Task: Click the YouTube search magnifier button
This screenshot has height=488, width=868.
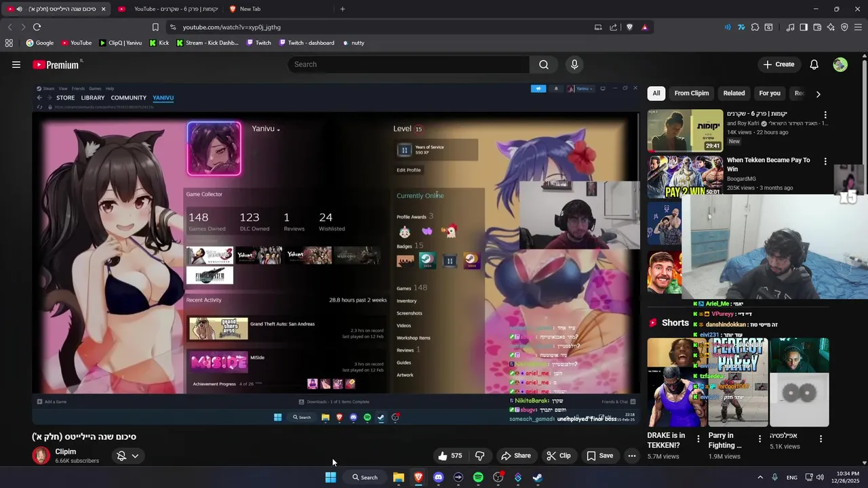Action: click(544, 64)
